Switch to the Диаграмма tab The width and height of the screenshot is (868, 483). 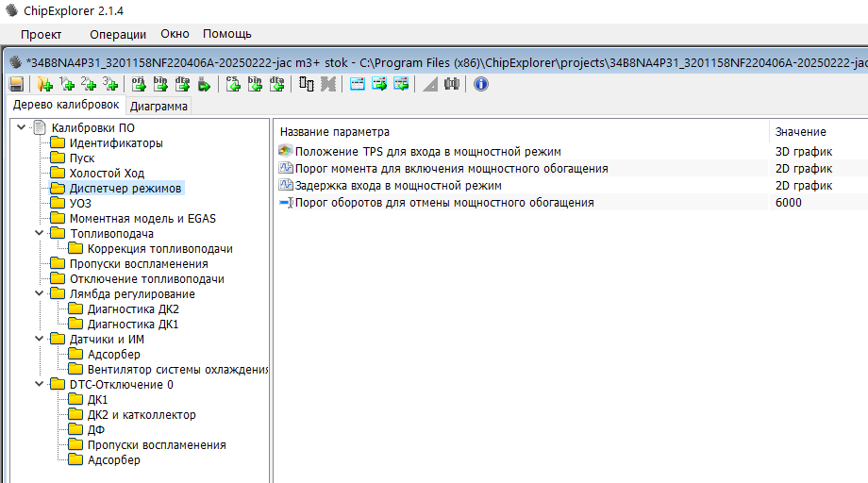click(159, 106)
